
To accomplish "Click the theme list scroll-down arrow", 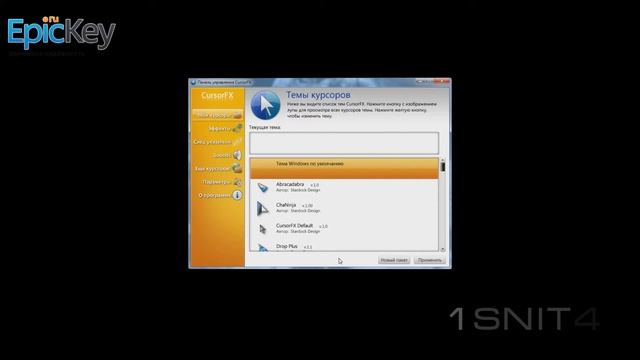I will pos(442,249).
